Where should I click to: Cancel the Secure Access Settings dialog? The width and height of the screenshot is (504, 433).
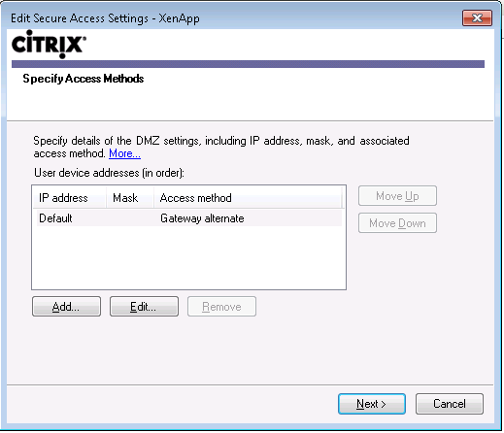coord(450,404)
